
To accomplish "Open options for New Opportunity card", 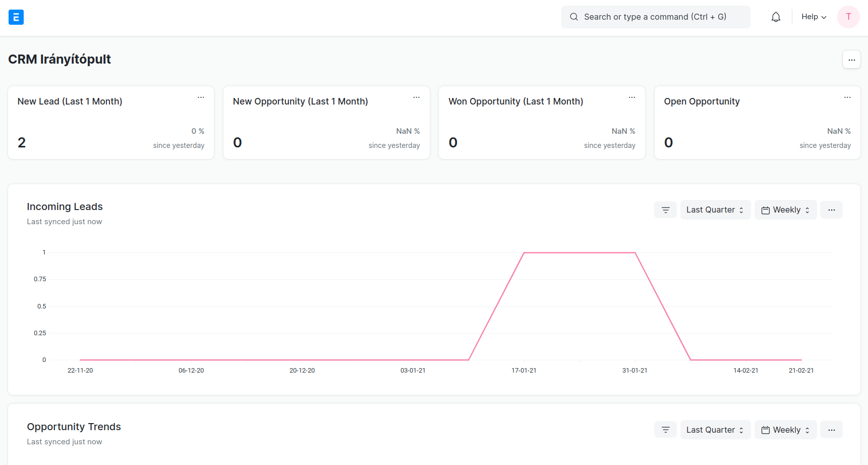I will pos(416,97).
